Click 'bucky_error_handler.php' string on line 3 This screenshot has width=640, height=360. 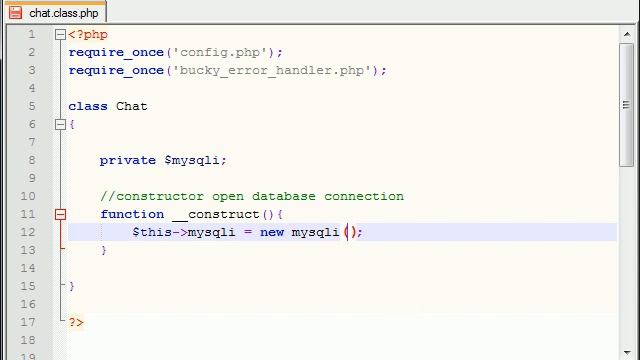point(271,71)
